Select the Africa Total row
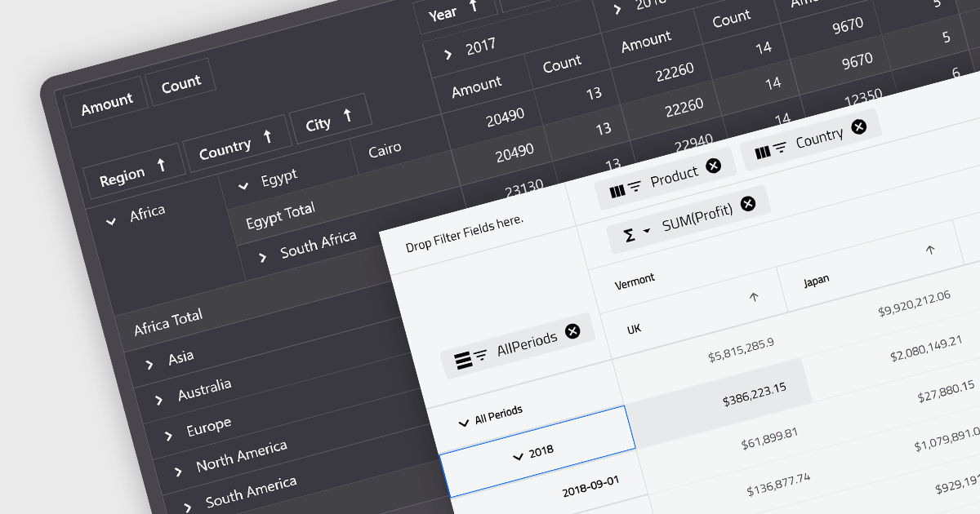The height and width of the screenshot is (514, 980). click(168, 322)
